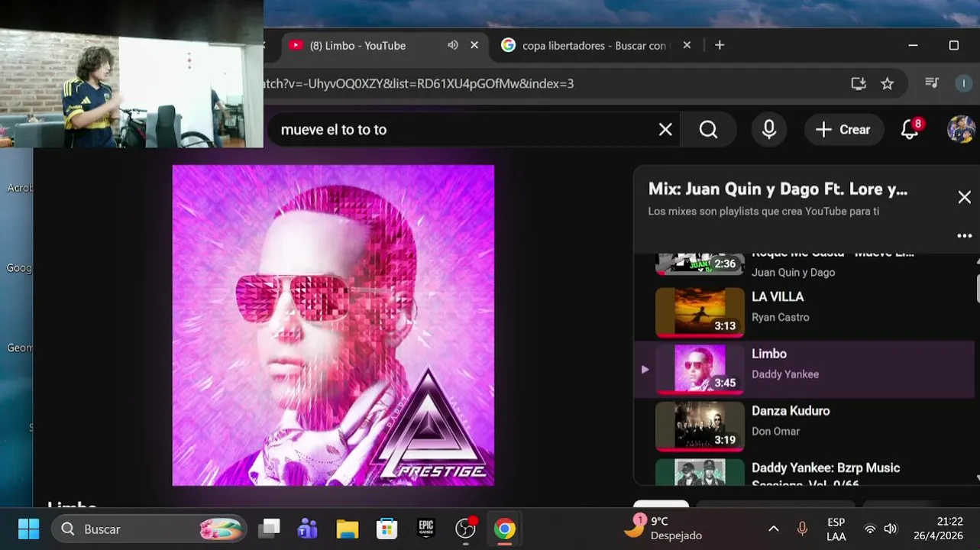Viewport: 980px width, 550px height.
Task: Open Task View on the taskbar
Action: (x=269, y=529)
